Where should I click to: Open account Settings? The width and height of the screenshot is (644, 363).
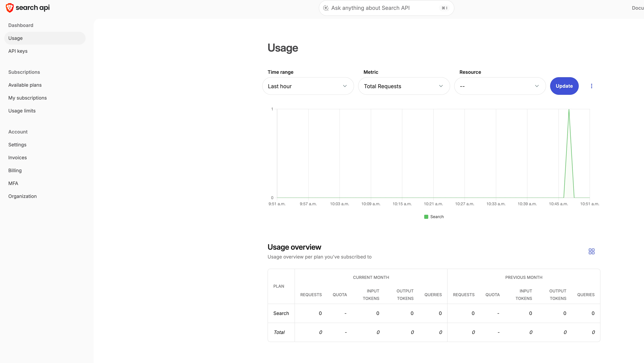click(17, 145)
